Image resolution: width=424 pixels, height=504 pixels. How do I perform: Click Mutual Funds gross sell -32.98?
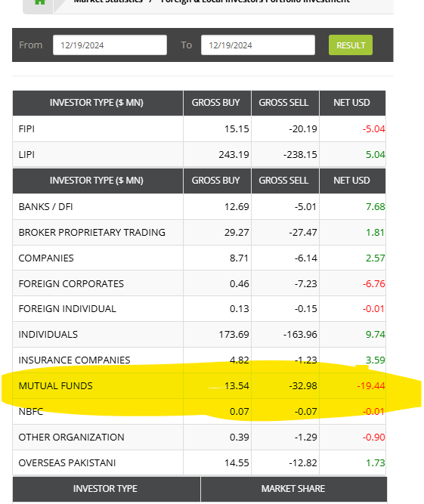click(303, 386)
